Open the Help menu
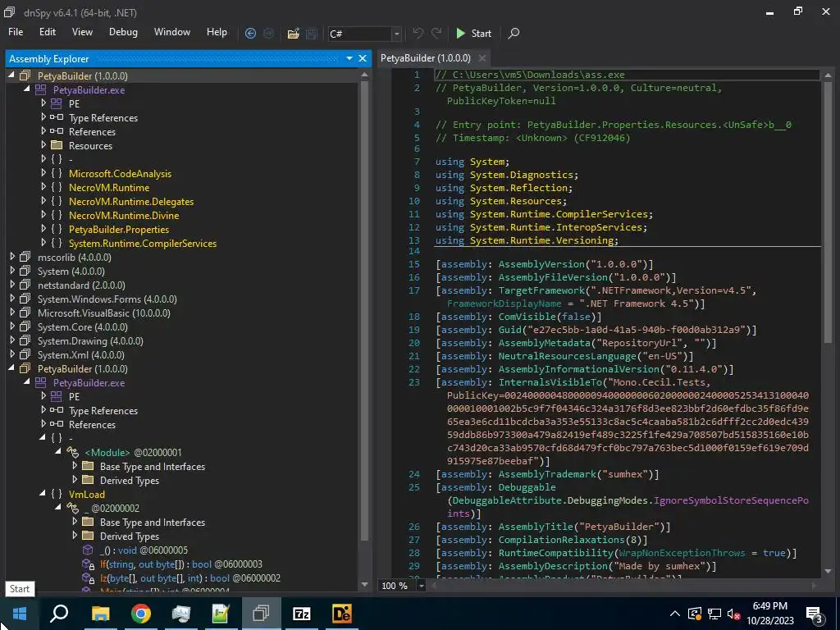Viewport: 840px width, 630px height. click(217, 32)
